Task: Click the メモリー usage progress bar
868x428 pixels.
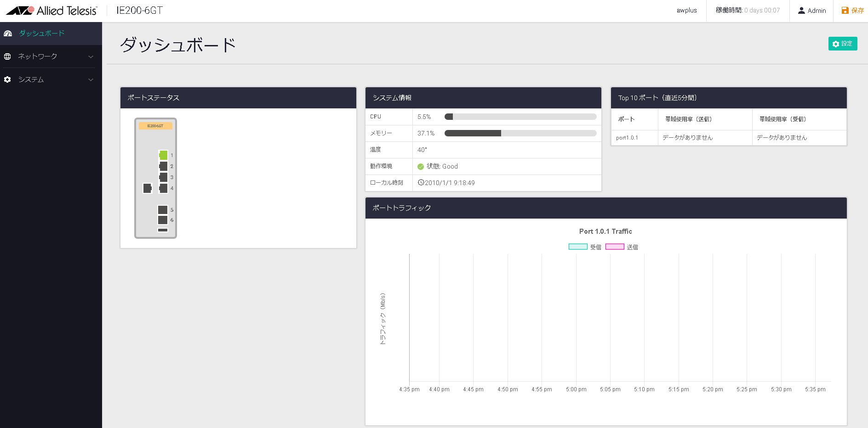Action: pos(520,133)
